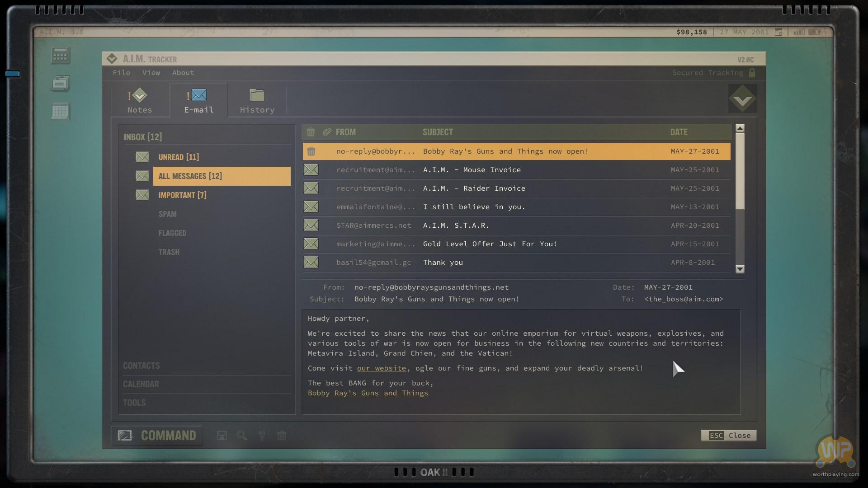Click the calendar grid icon on the left sidebar
The image size is (868, 488).
click(x=60, y=112)
